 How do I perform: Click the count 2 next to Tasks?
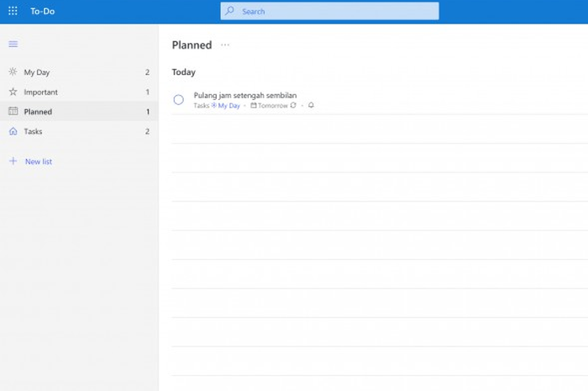147,131
